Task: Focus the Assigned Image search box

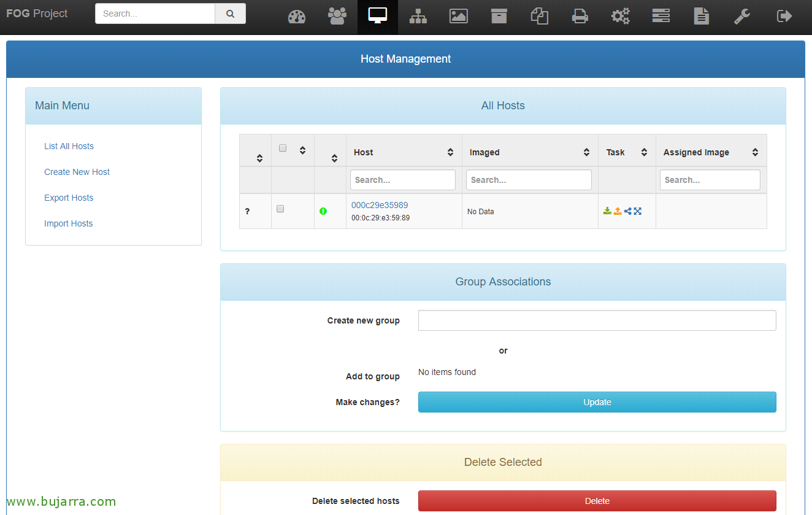Action: (710, 180)
